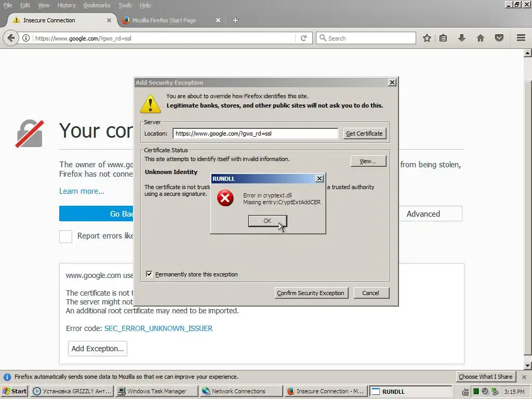The width and height of the screenshot is (532, 399).
Task: Cancel the Add Security Exception dialog
Action: coord(371,293)
